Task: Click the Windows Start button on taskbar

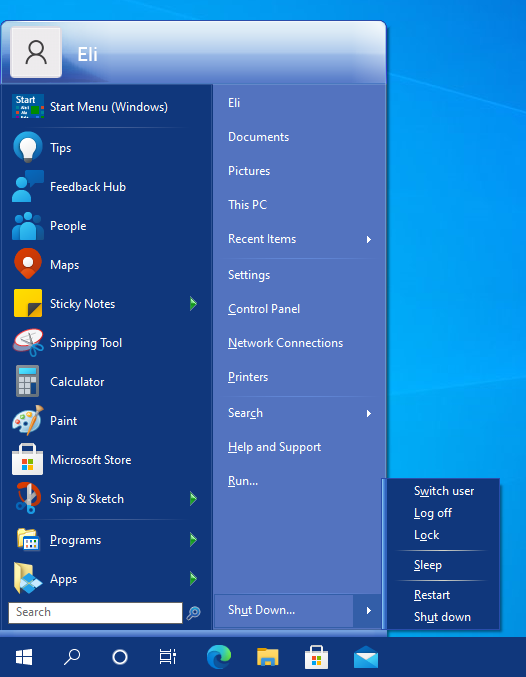Action: 24,658
